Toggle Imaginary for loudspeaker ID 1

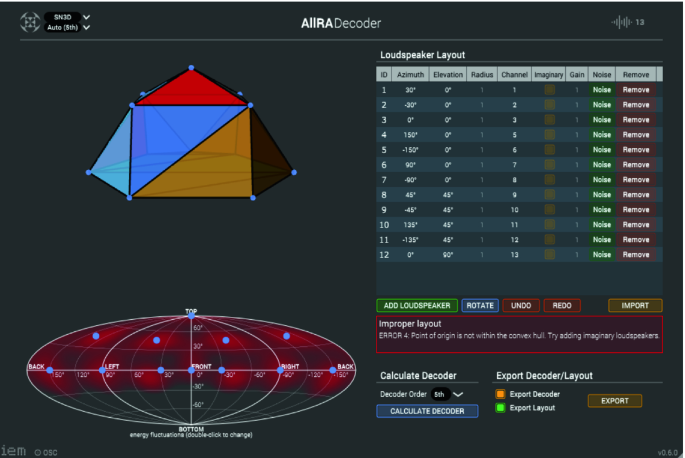549,90
